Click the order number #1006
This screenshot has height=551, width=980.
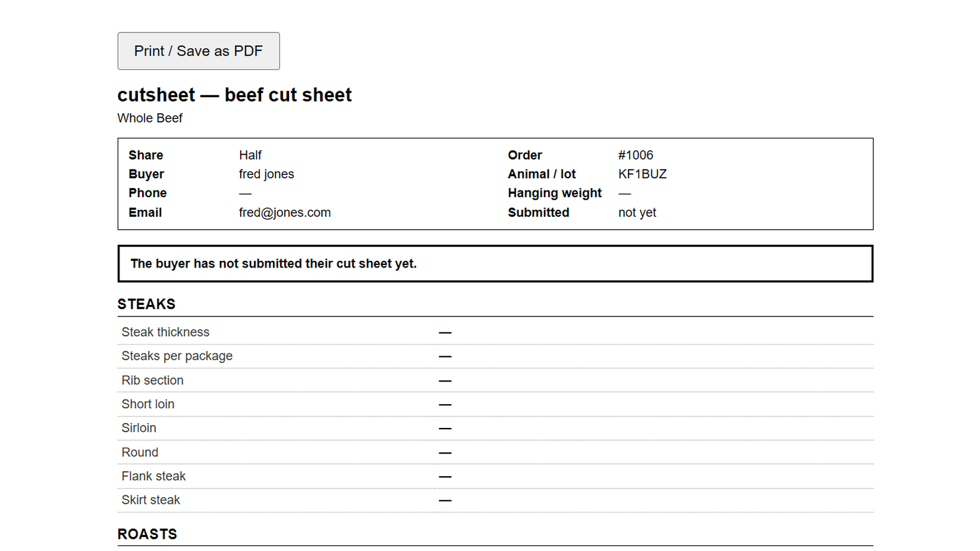[636, 155]
